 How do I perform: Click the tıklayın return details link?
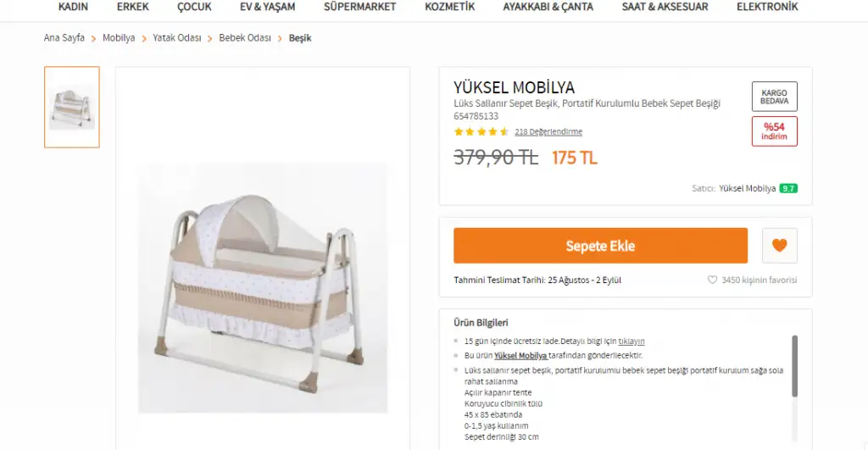click(631, 342)
